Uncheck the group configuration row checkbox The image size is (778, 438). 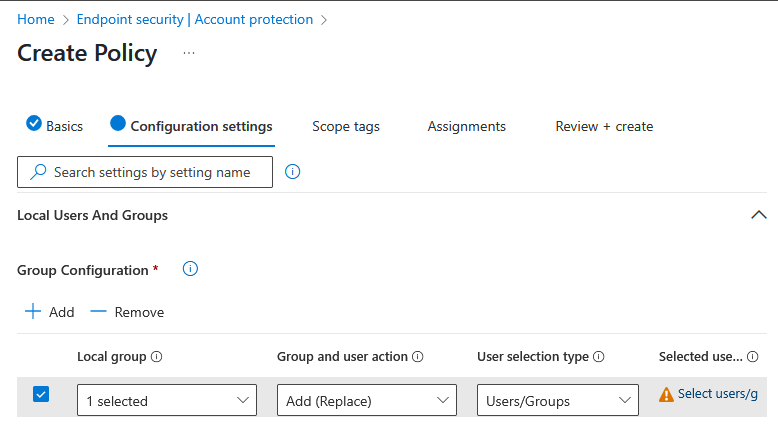click(x=41, y=394)
